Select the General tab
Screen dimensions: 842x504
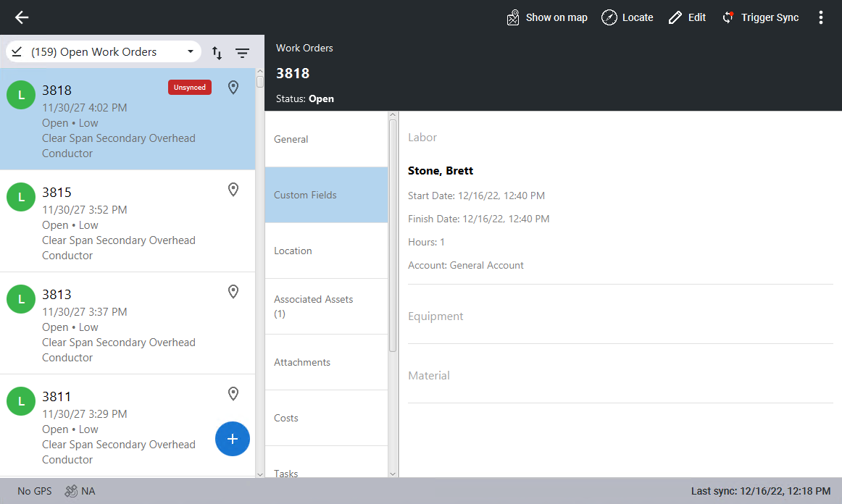tap(326, 139)
